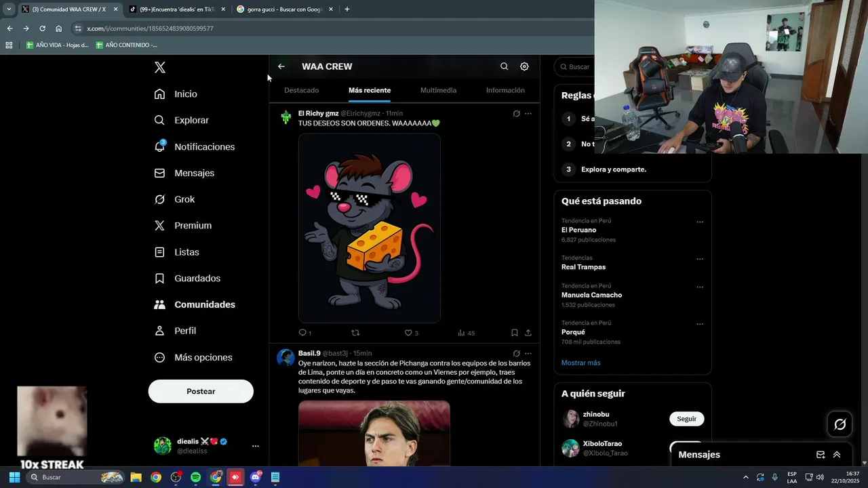Open AÑO VIDA bookmark

coord(57,45)
